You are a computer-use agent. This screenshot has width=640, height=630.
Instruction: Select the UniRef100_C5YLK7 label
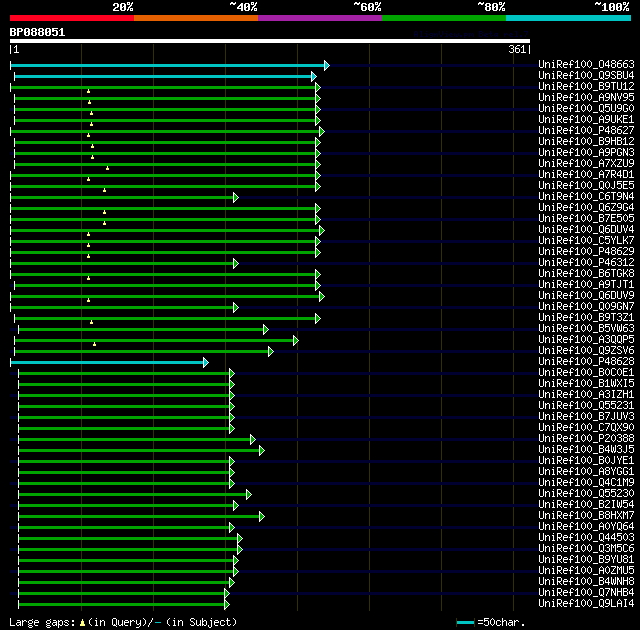click(x=586, y=240)
